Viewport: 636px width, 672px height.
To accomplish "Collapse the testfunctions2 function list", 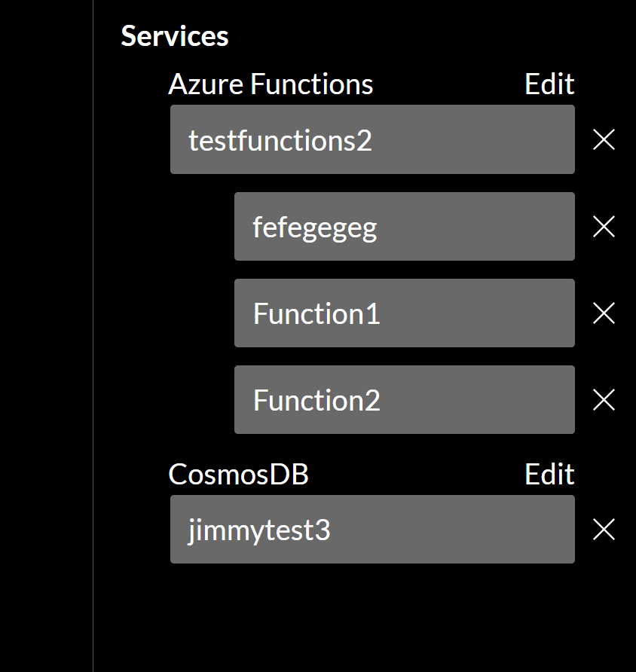I will 372,140.
